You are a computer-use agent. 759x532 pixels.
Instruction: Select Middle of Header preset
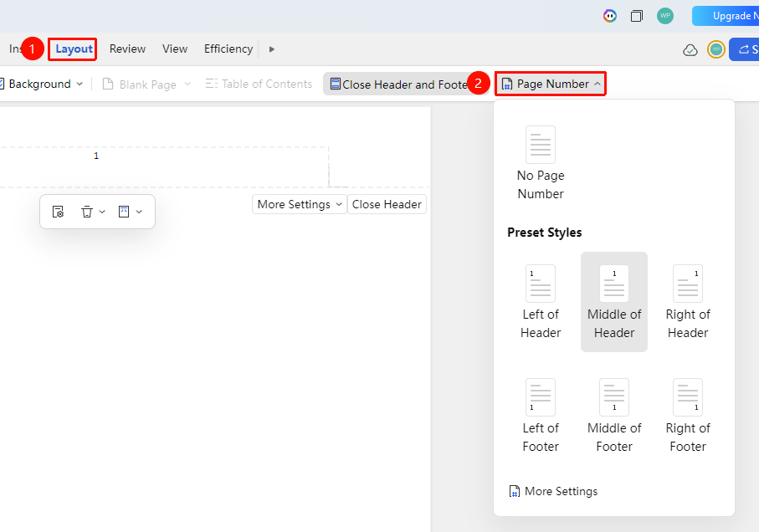614,302
